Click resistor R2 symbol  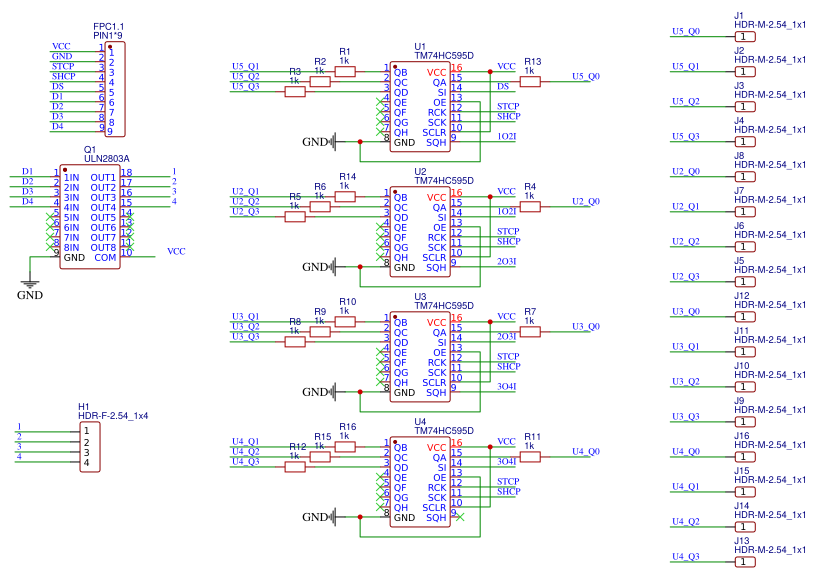tap(320, 82)
